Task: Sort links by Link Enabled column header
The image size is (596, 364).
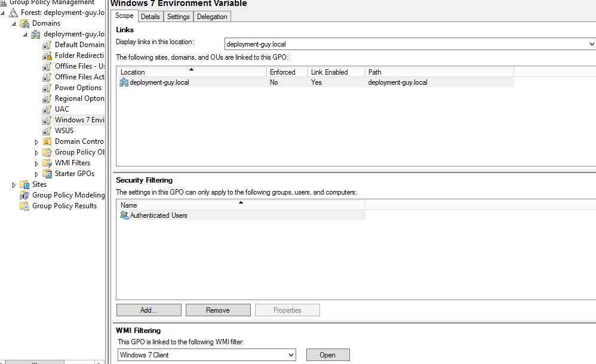Action: coord(336,72)
